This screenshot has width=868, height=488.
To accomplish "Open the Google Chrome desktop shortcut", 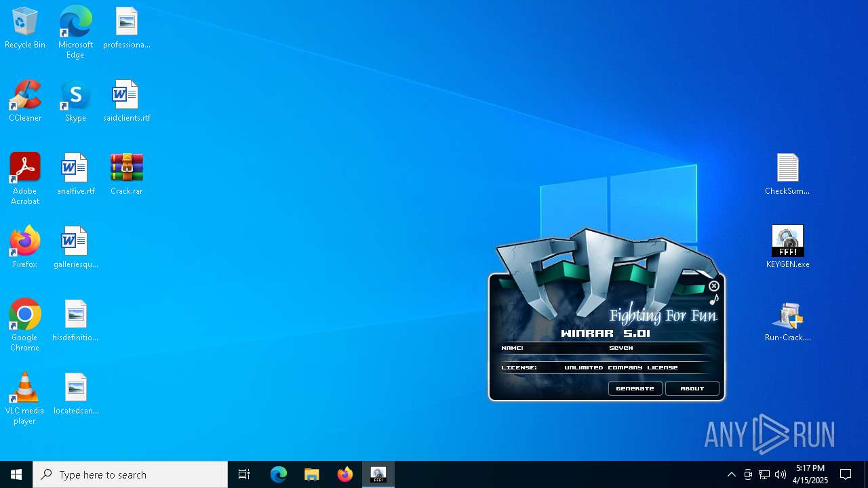I will (25, 325).
